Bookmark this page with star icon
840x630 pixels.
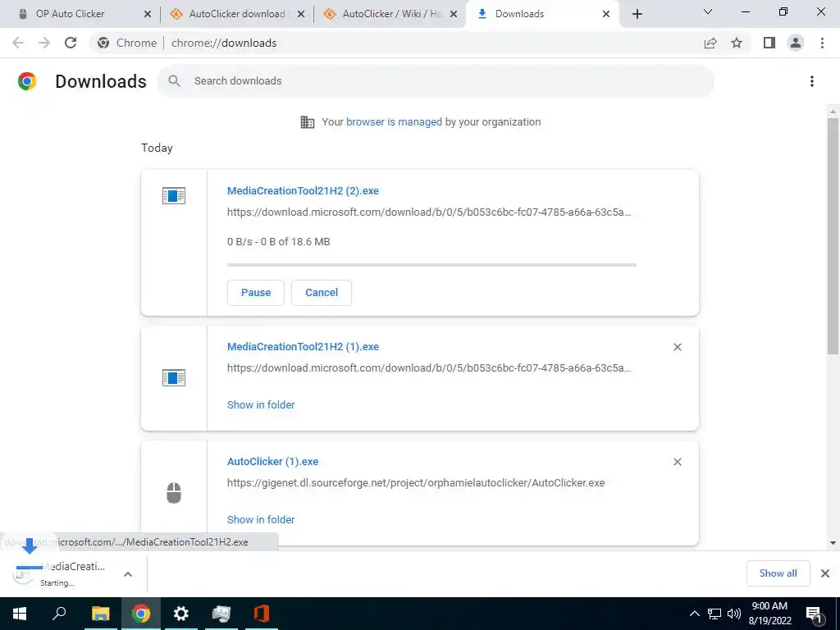[x=737, y=43]
